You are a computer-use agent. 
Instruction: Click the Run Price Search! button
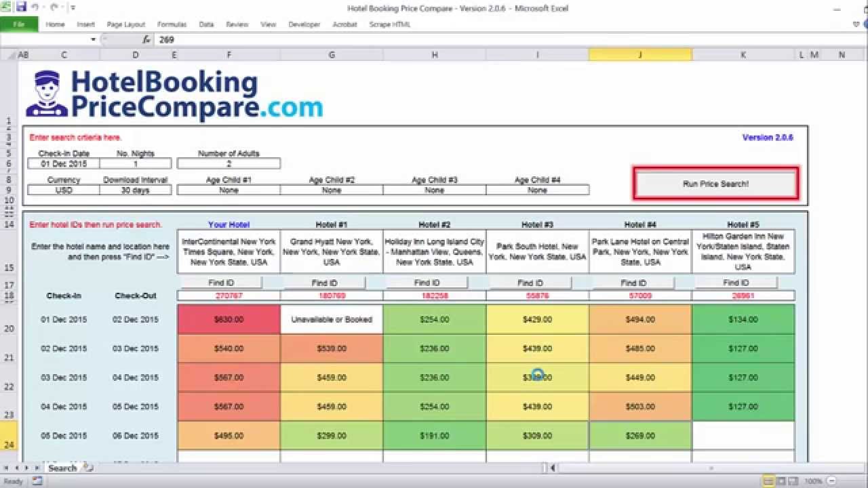(x=715, y=184)
